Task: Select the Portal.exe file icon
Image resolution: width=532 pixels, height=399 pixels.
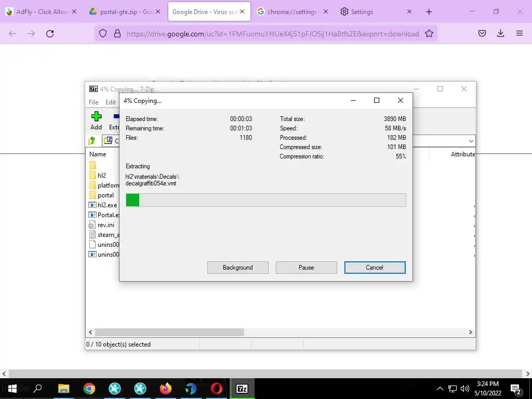Action: 92,215
